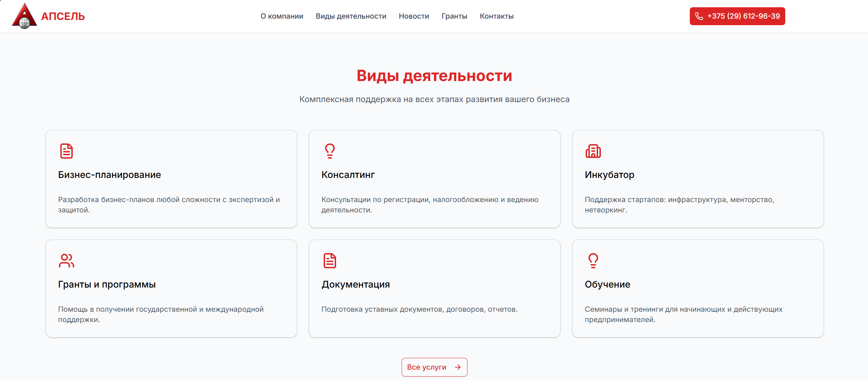Click the building icon above Инкубатор
The height and width of the screenshot is (380, 868).
coord(593,151)
